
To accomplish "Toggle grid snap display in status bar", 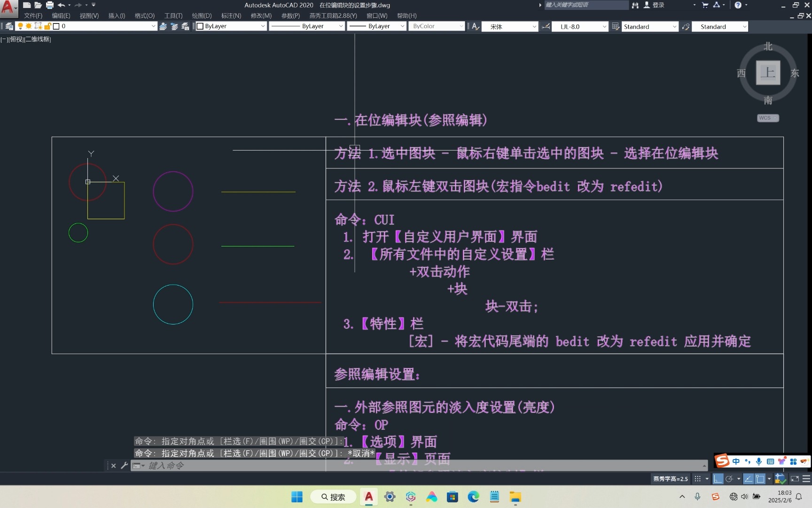I will tap(697, 479).
